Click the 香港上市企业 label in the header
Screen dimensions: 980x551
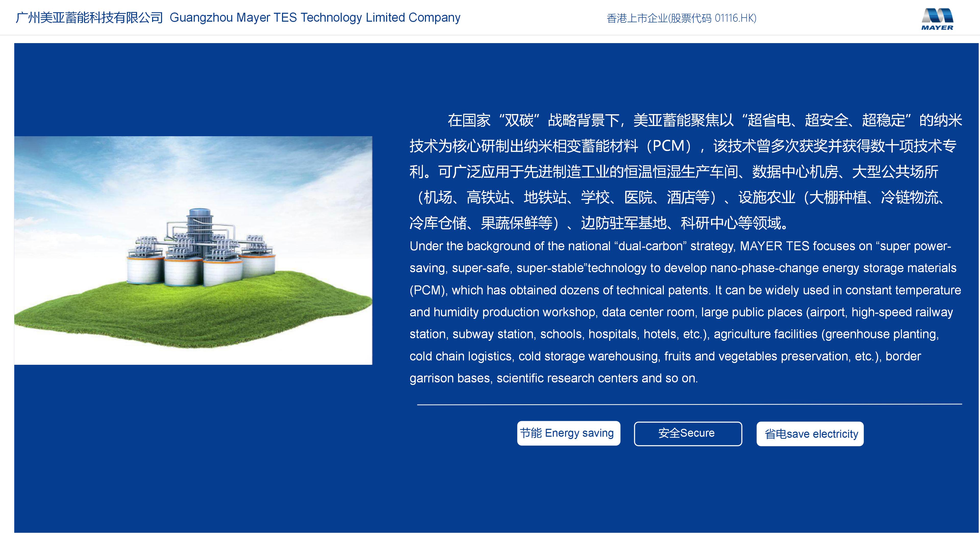pos(637,18)
